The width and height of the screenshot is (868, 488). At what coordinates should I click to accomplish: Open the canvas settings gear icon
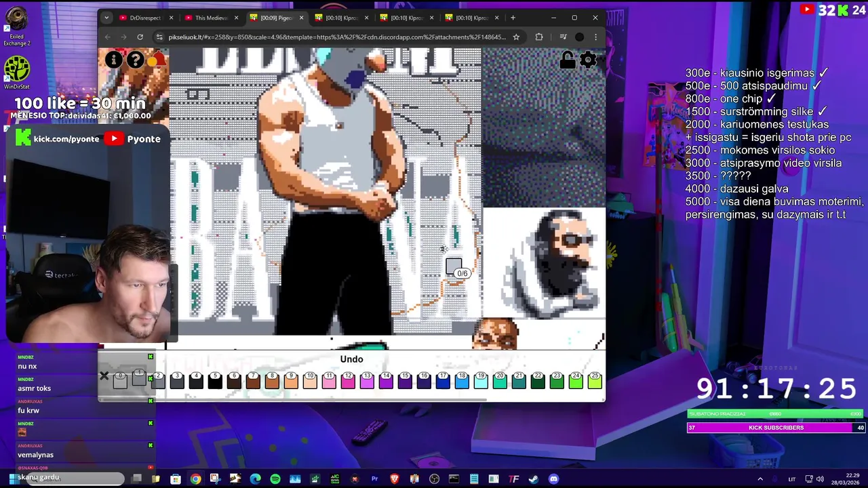pyautogui.click(x=588, y=60)
